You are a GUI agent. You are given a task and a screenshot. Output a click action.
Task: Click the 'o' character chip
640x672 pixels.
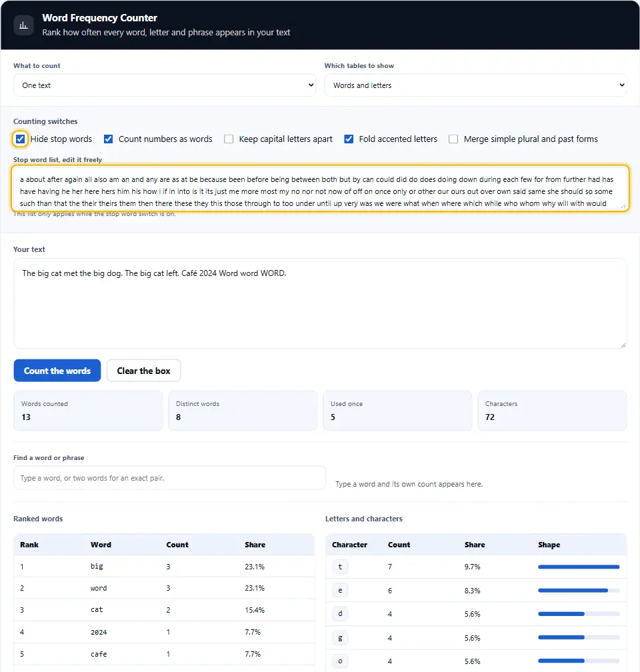[x=341, y=661]
